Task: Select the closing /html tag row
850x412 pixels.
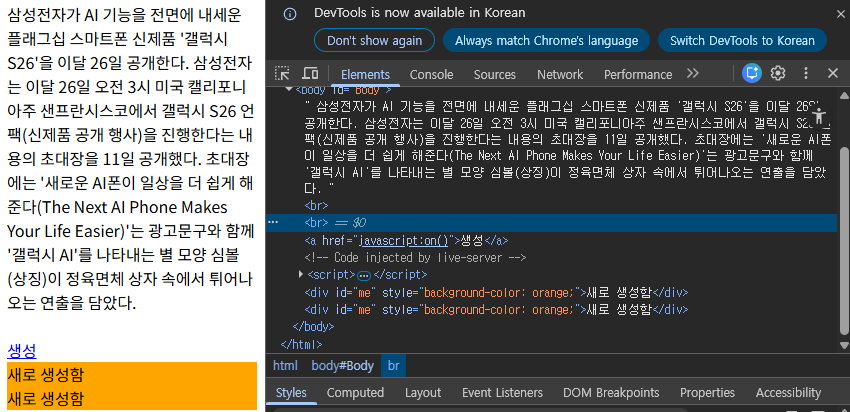Action: (301, 344)
